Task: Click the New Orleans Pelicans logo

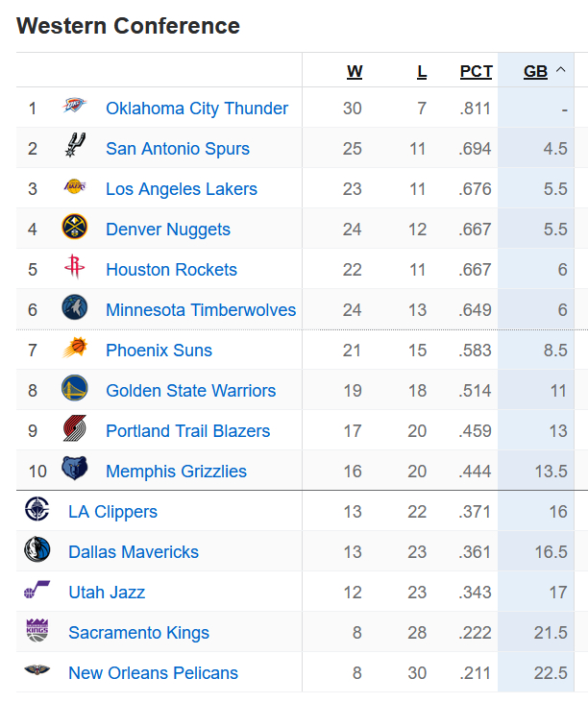Action: [x=37, y=672]
